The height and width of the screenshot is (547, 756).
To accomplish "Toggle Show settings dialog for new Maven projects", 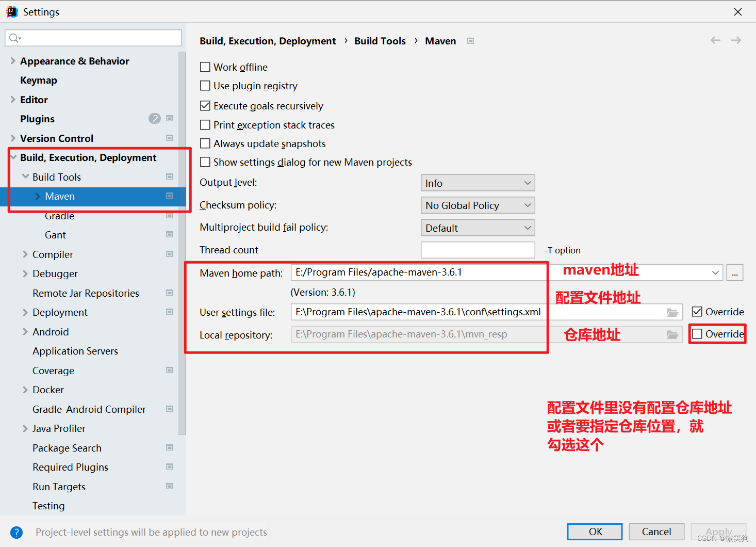I will click(x=205, y=162).
